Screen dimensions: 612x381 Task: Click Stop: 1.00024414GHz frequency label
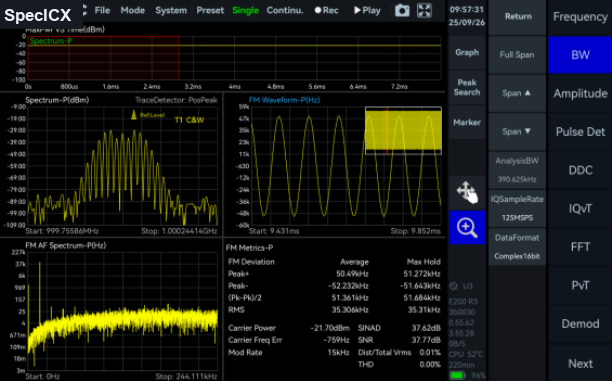pyautogui.click(x=179, y=231)
